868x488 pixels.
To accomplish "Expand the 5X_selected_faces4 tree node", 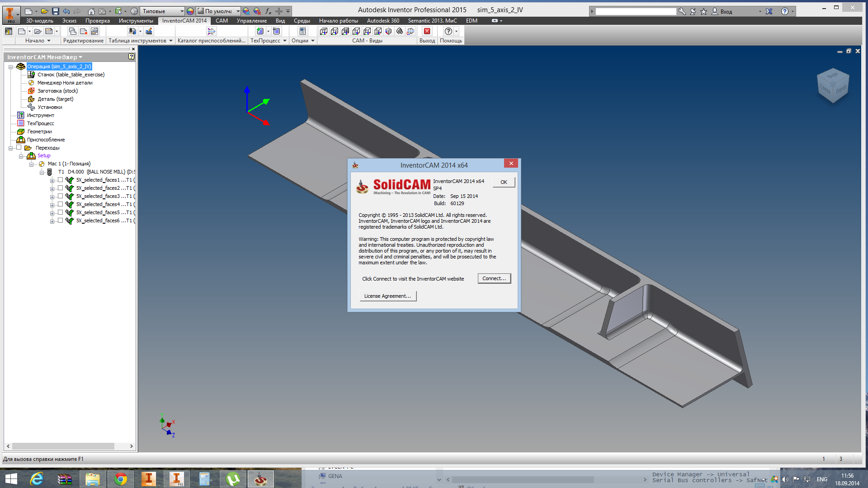I will 52,205.
